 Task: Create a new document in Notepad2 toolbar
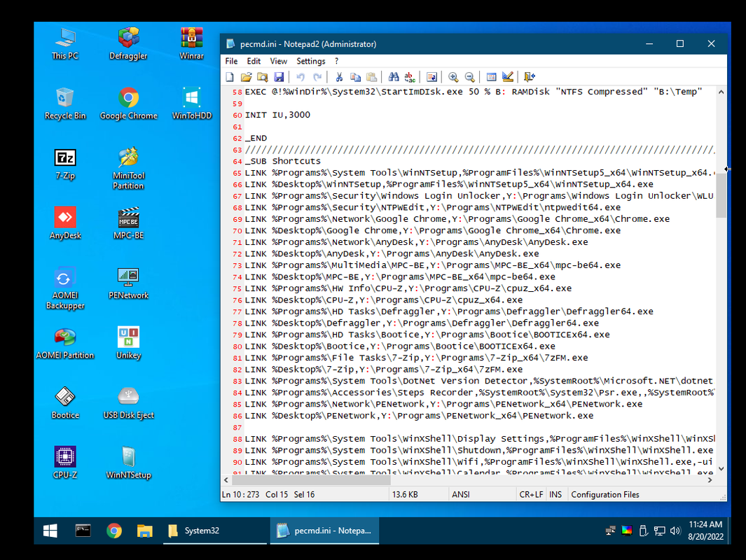[x=230, y=77]
